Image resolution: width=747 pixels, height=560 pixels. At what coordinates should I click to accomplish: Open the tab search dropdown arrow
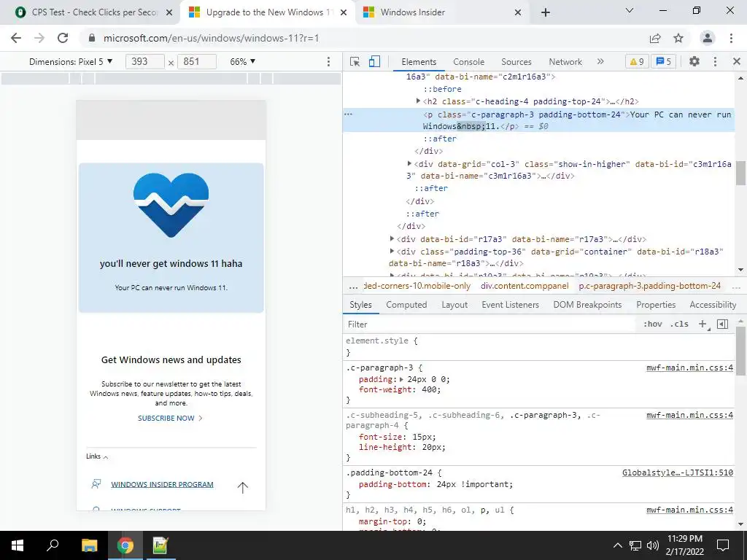(x=630, y=10)
